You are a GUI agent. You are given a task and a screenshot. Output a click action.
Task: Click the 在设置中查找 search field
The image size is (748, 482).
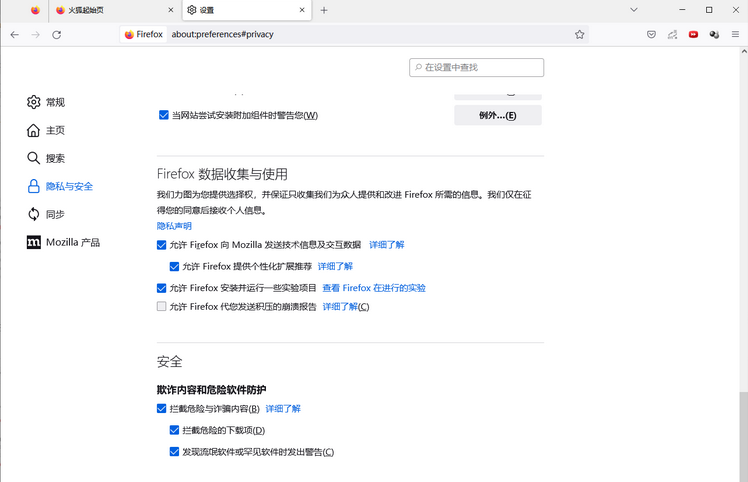(476, 67)
